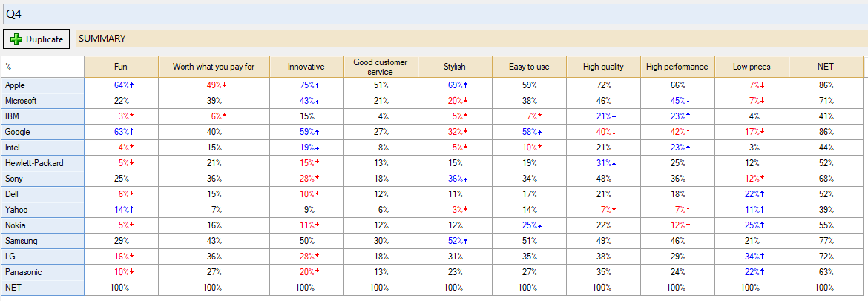Select the Low prices column header
This screenshot has width=868, height=301.
click(x=752, y=67)
